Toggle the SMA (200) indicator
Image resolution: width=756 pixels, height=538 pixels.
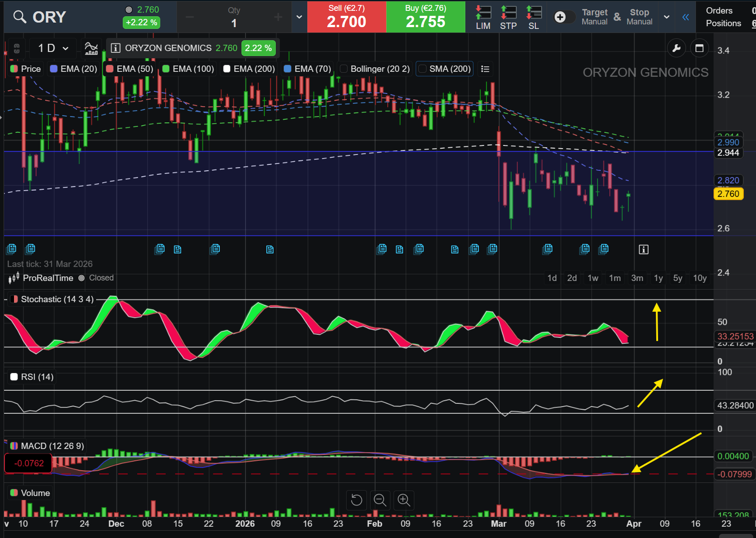point(444,69)
